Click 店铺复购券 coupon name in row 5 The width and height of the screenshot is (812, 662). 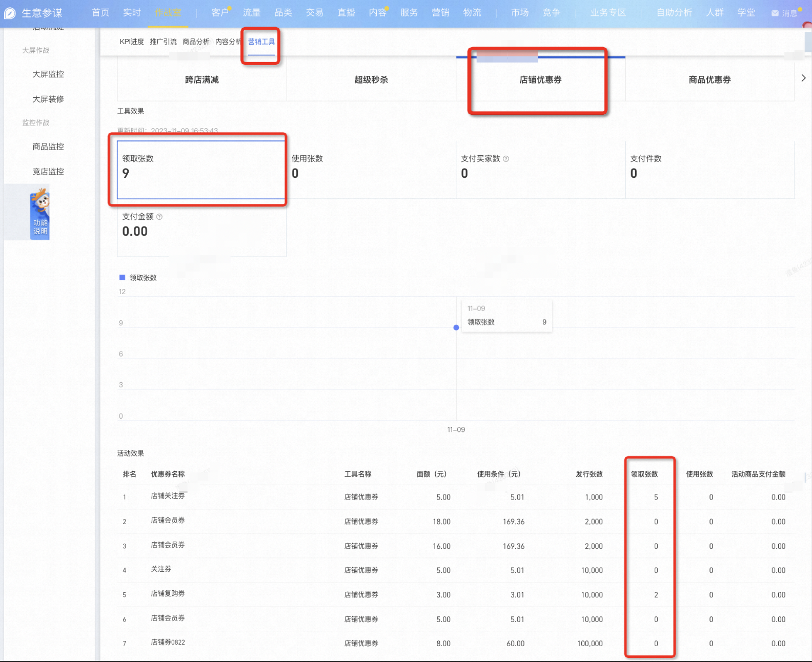[168, 593]
